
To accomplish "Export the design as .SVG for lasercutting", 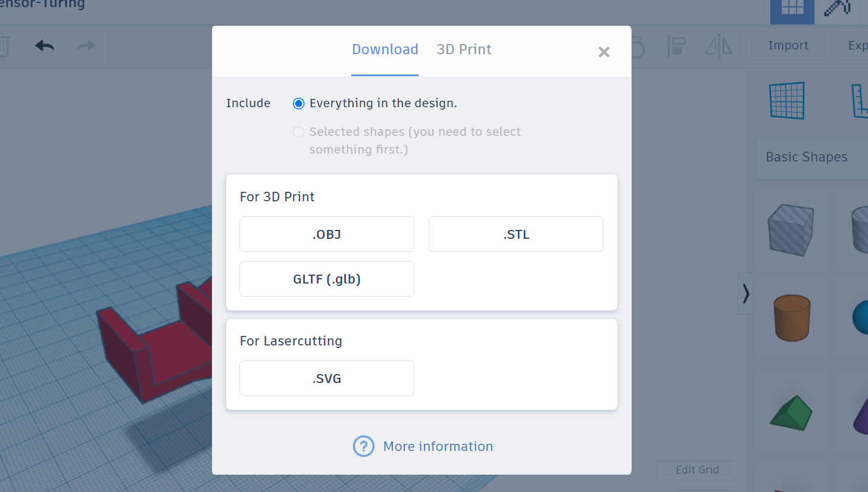I will 326,378.
